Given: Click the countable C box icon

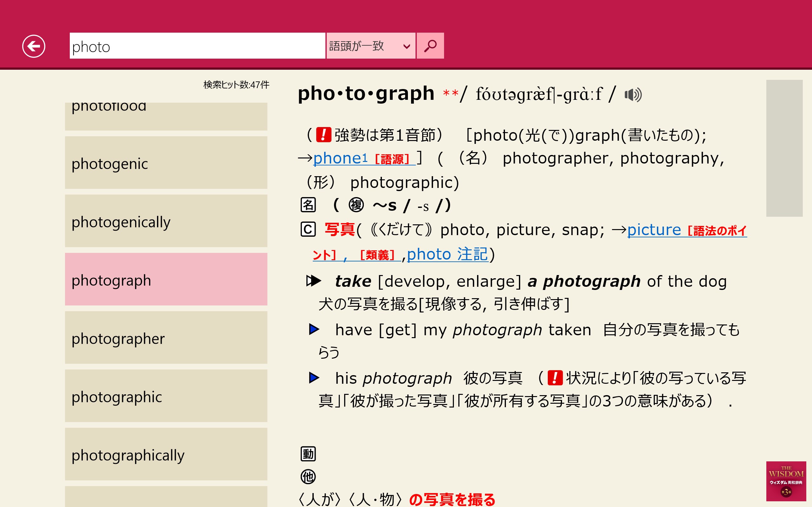Looking at the screenshot, I should tap(308, 230).
